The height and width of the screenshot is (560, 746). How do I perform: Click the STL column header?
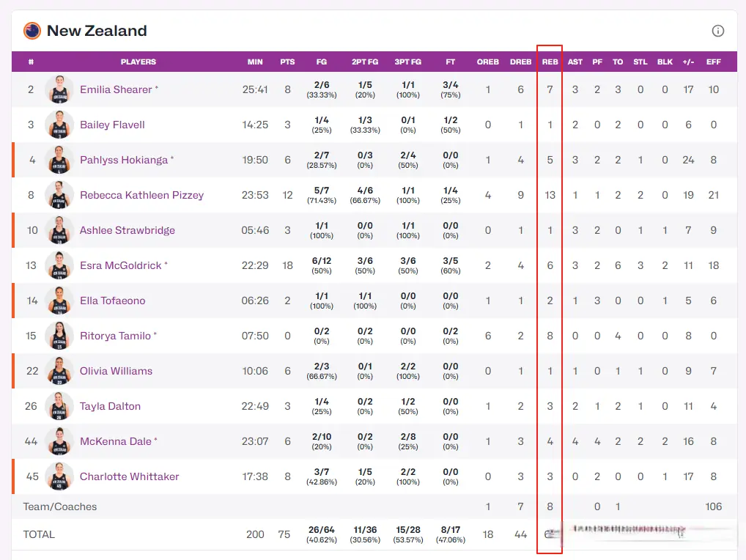640,62
